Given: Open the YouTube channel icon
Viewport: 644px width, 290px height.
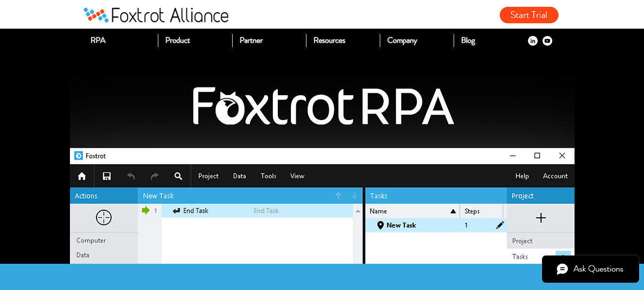Looking at the screenshot, I should click(x=547, y=41).
